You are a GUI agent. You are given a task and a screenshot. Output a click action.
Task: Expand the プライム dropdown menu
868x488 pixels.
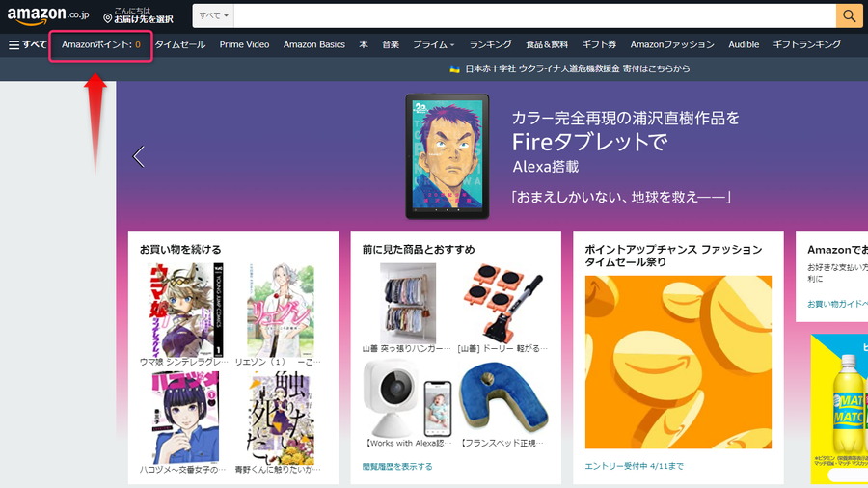pos(433,44)
